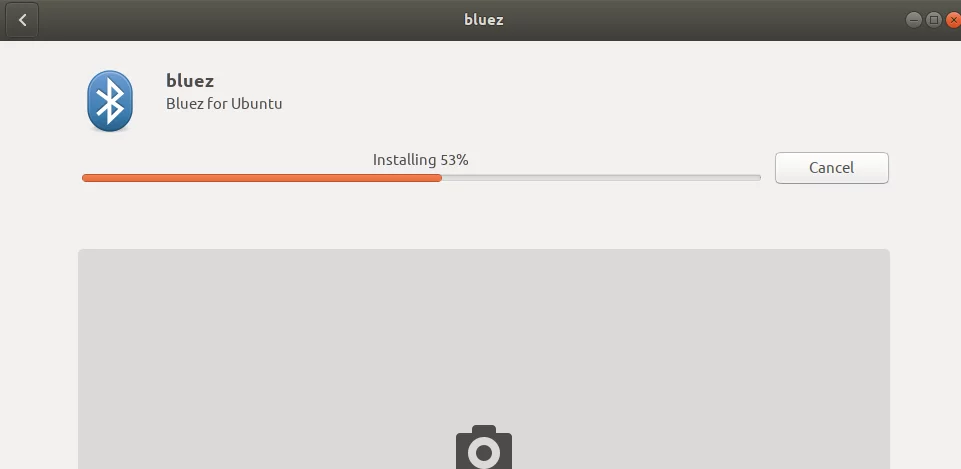Minimize the bluez window

click(x=914, y=20)
